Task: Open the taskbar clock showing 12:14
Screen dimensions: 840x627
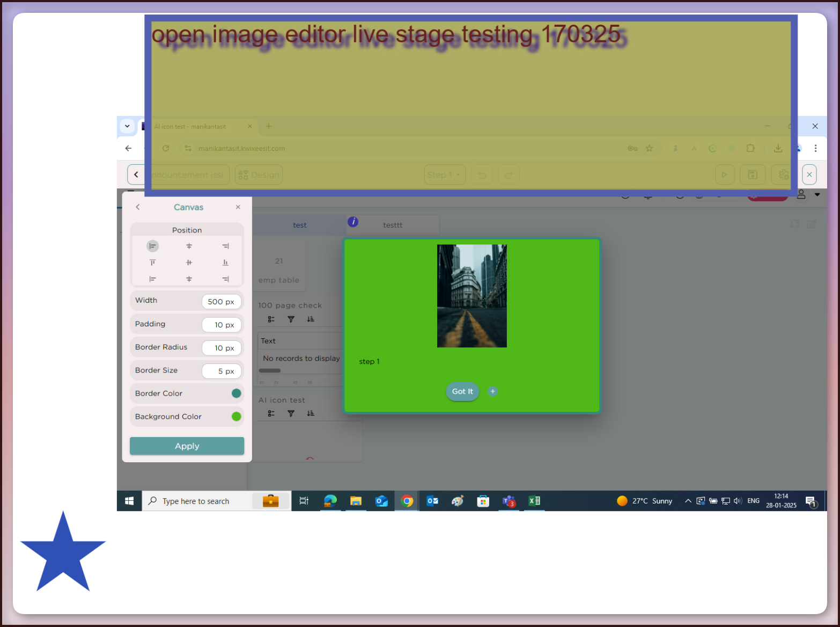Action: [x=781, y=501]
